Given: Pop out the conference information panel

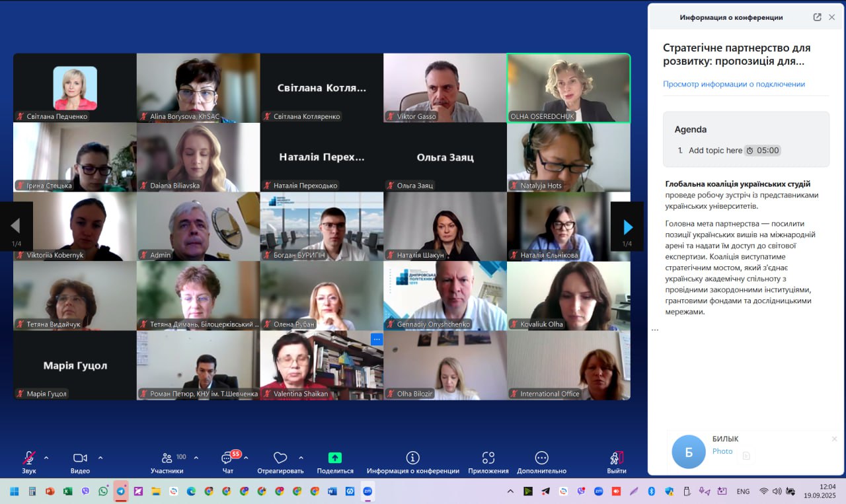Looking at the screenshot, I should click(x=817, y=17).
